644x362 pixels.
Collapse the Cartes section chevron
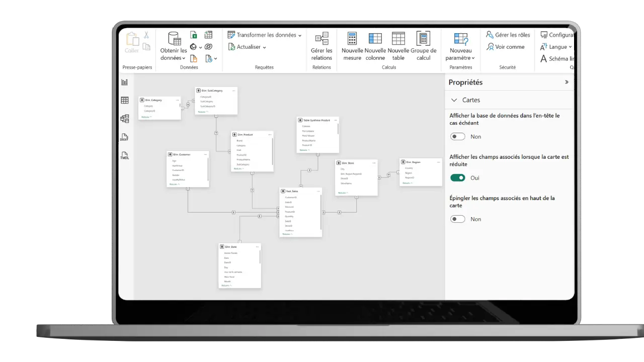coord(454,100)
